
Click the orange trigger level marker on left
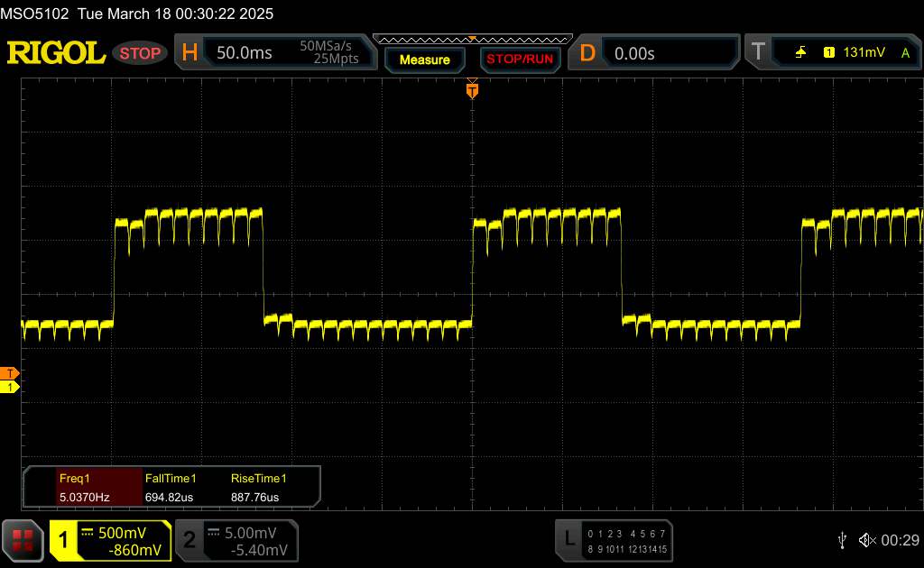click(9, 373)
